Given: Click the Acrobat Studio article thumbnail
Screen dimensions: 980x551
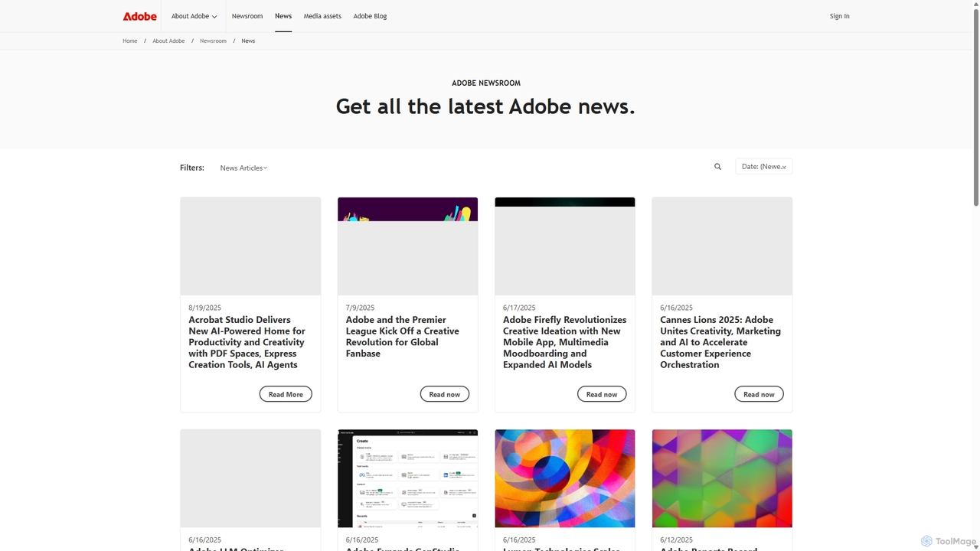Looking at the screenshot, I should click(x=250, y=246).
